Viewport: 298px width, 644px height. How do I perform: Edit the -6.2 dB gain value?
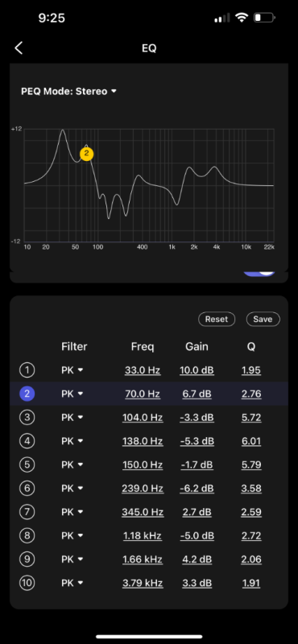point(197,489)
